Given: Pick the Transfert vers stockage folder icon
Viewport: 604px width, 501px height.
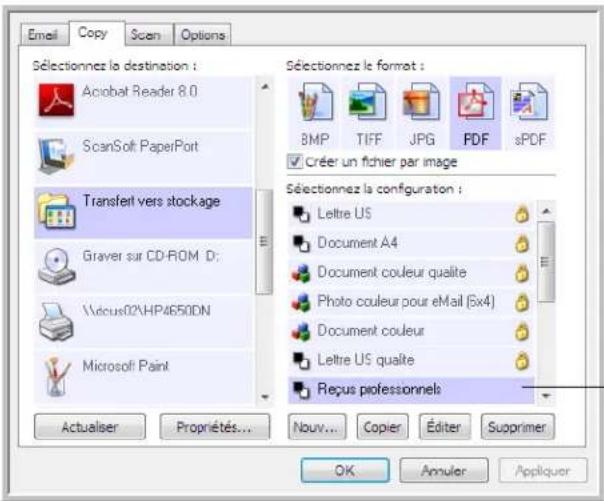Looking at the screenshot, I should coord(57,211).
